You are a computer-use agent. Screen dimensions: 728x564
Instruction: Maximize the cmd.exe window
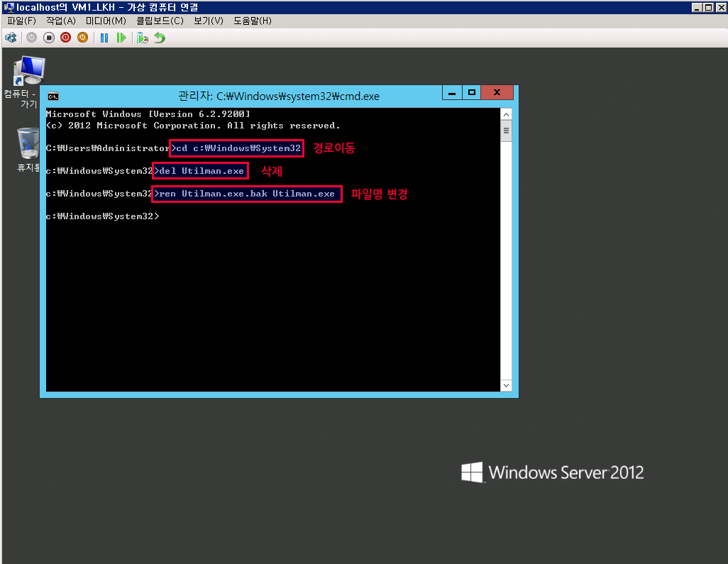(x=472, y=92)
